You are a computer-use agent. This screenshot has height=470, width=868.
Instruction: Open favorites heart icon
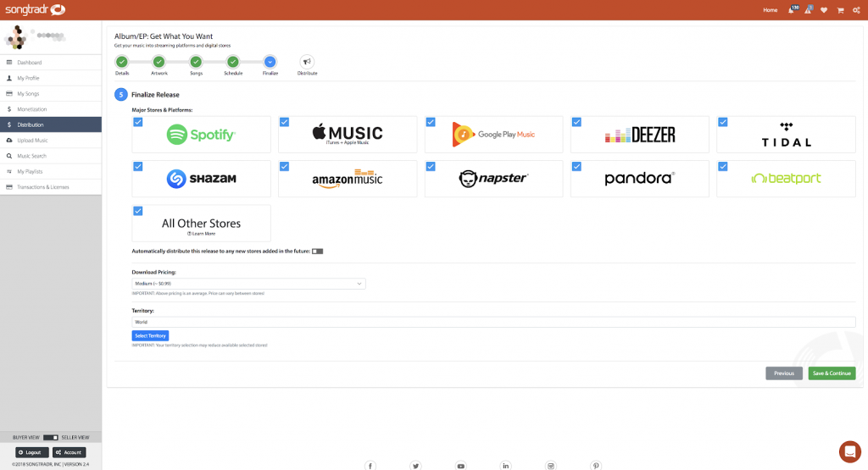pos(824,10)
